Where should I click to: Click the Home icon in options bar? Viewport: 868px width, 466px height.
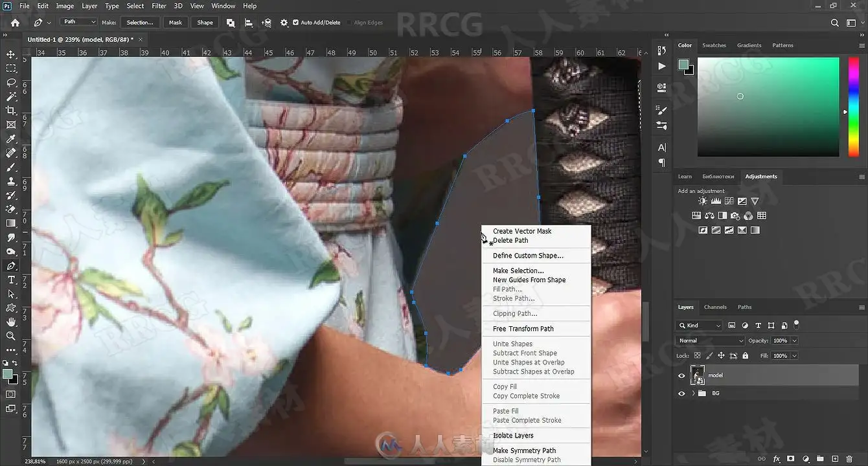click(15, 23)
